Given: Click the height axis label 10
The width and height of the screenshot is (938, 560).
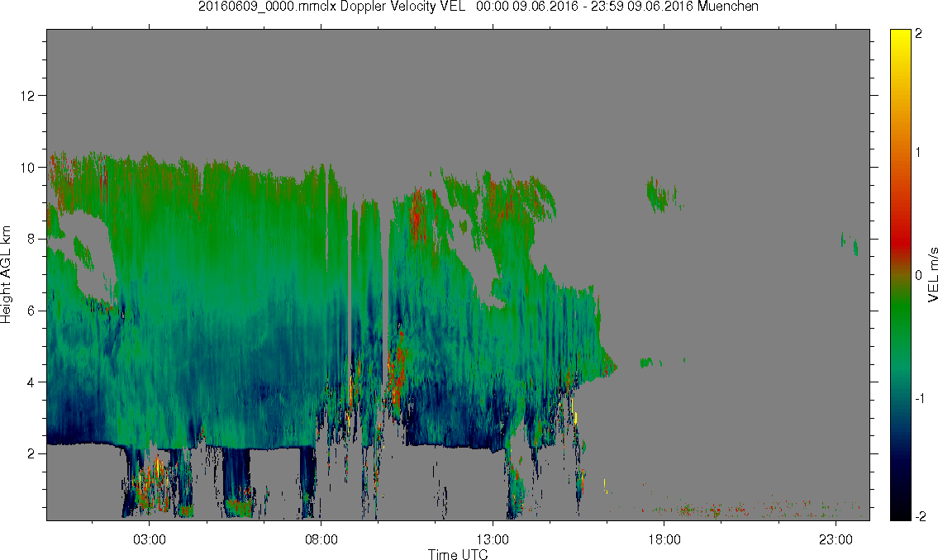Looking at the screenshot, I should coord(27,168).
